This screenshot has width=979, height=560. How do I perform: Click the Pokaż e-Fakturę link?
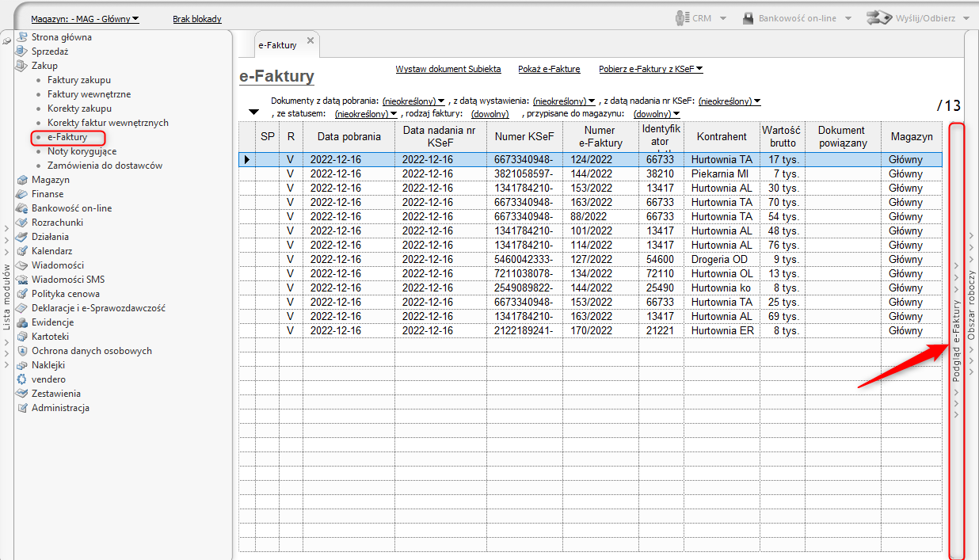[549, 69]
